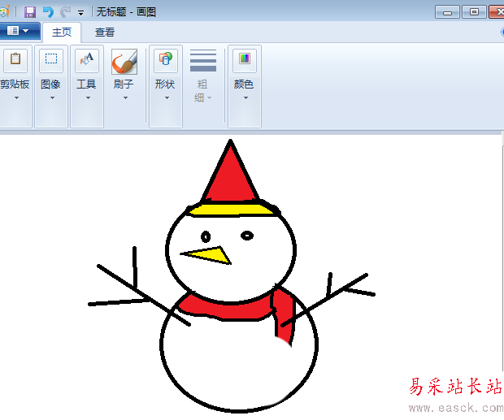Open the Paint application menu button

(19, 31)
